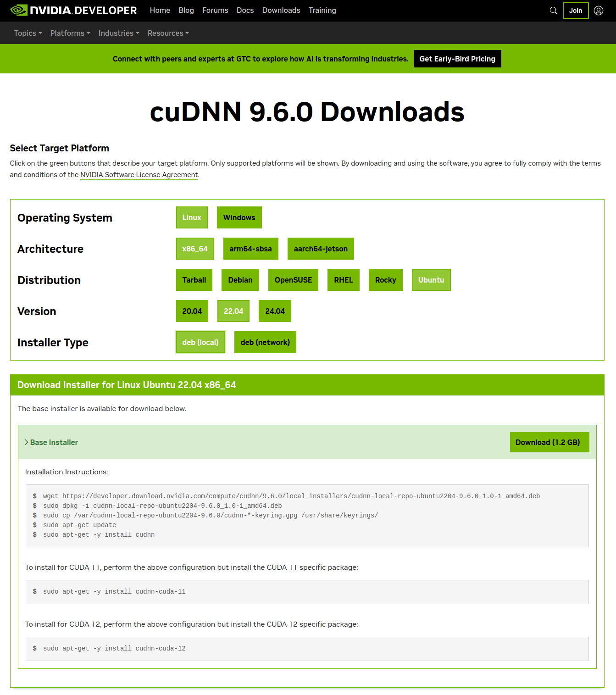Click the cuDNN 9.6.0 Downloads heading
616x695 pixels.
pyautogui.click(x=307, y=111)
